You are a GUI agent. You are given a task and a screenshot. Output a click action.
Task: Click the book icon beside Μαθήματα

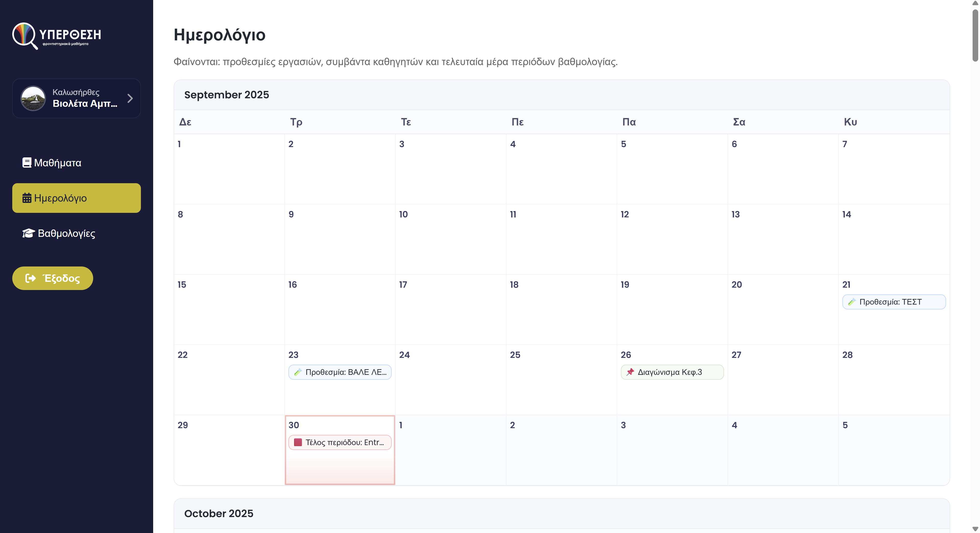click(27, 163)
